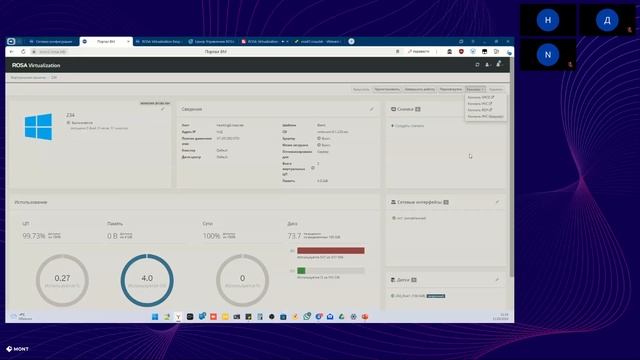Click the 99.73% CPU value
Screen dimensions: 640x360
click(x=34, y=236)
